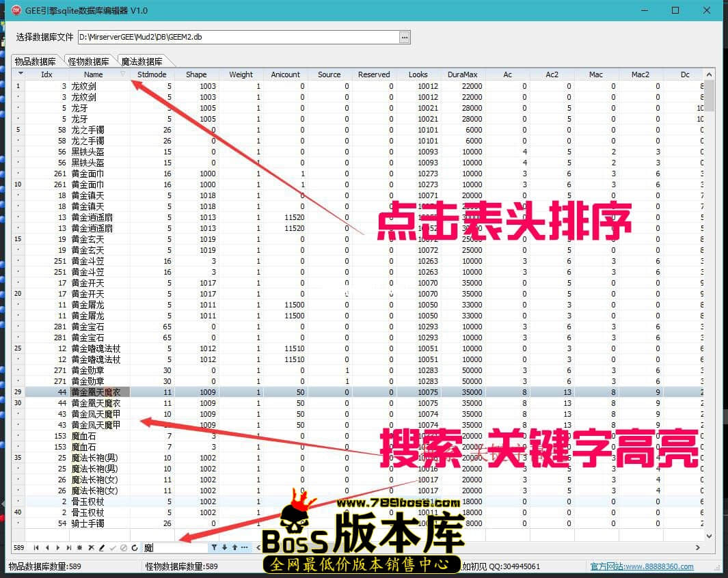Click the search keyword input field
Image resolution: width=728 pixels, height=578 pixels.
pyautogui.click(x=175, y=548)
